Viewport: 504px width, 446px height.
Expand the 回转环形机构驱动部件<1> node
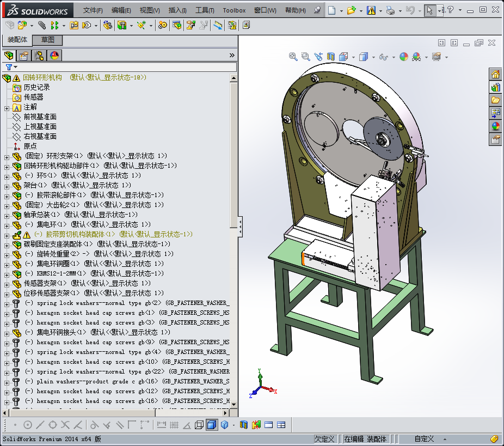(7, 167)
